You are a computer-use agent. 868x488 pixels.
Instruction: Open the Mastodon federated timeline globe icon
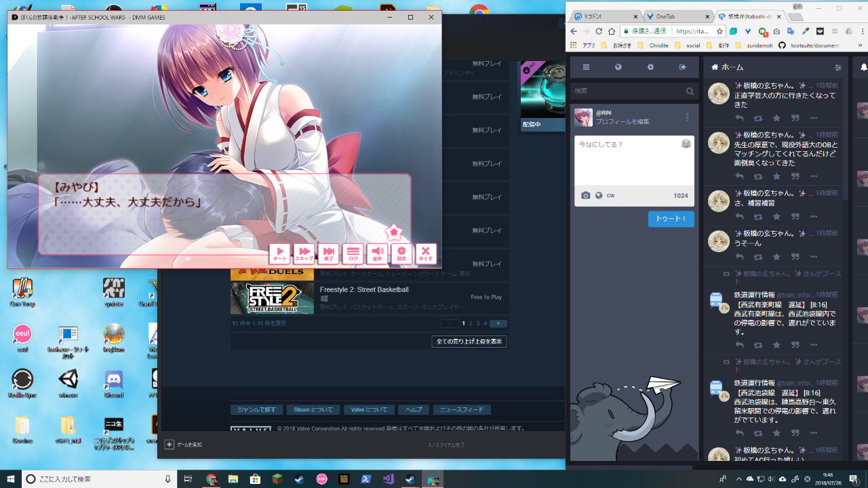[618, 67]
